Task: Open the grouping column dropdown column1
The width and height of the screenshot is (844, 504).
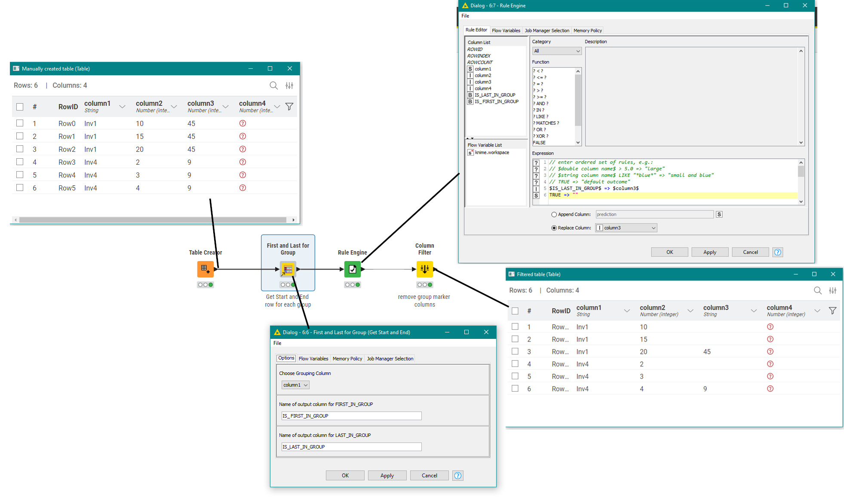Action: (295, 385)
